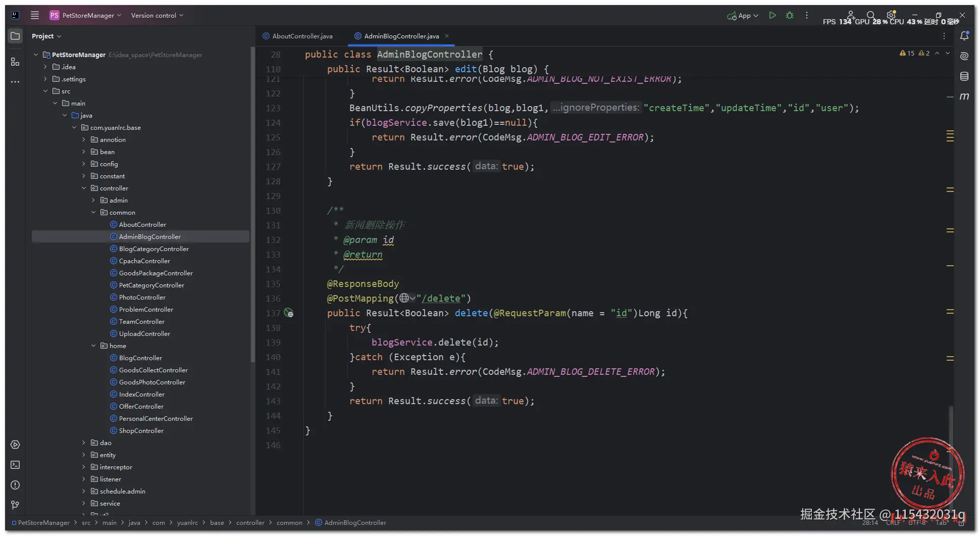The height and width of the screenshot is (536, 980).
Task: Open more run actions menu
Action: 807,15
